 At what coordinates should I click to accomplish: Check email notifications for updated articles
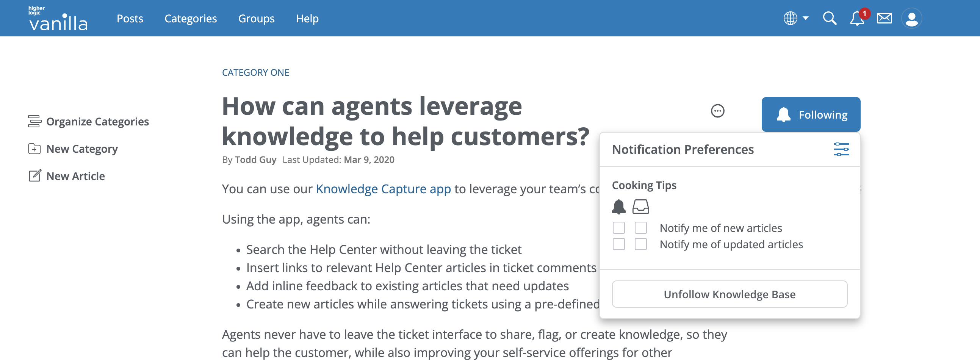pos(641,244)
